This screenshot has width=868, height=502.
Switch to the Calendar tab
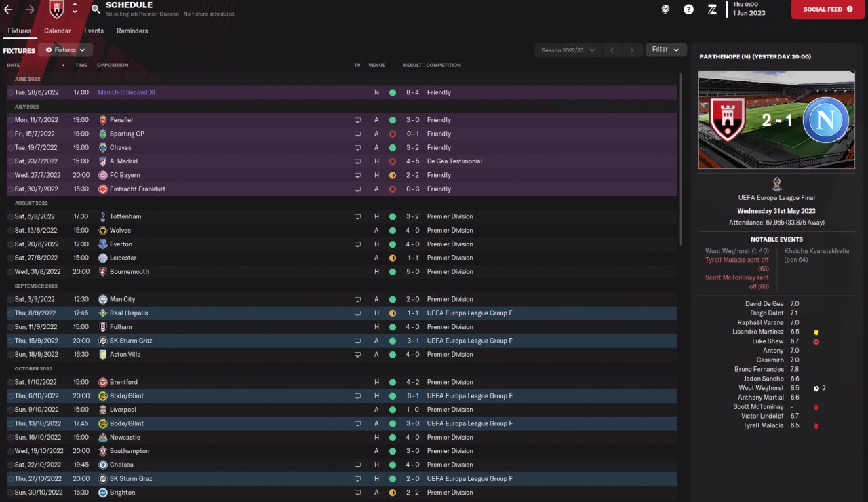click(58, 31)
